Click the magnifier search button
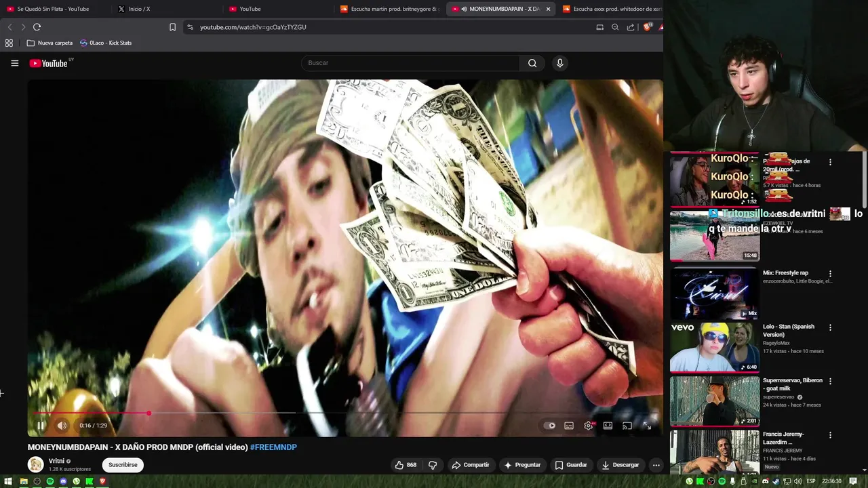The image size is (868, 488). point(532,63)
